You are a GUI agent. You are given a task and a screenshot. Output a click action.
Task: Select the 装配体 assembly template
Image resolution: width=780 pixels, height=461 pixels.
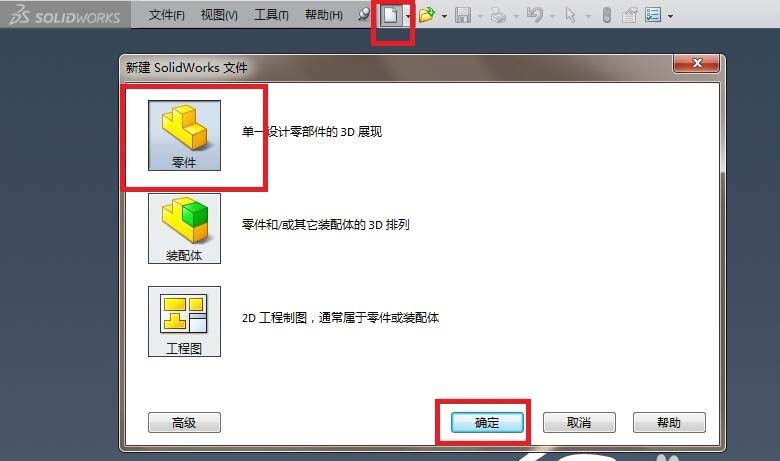[x=184, y=228]
